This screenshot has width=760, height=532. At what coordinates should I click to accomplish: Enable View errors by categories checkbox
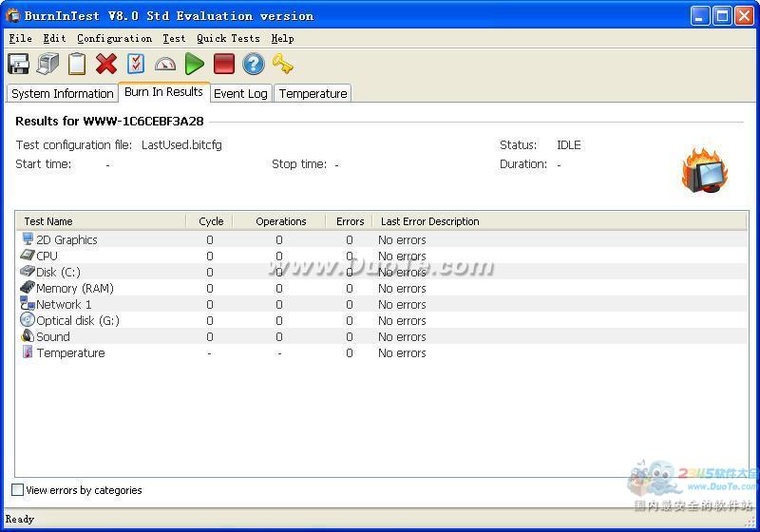pos(17,489)
